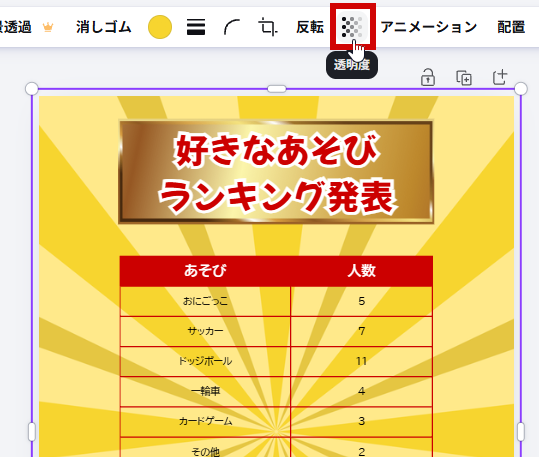Open the yellow color swatch picker

pyautogui.click(x=160, y=27)
